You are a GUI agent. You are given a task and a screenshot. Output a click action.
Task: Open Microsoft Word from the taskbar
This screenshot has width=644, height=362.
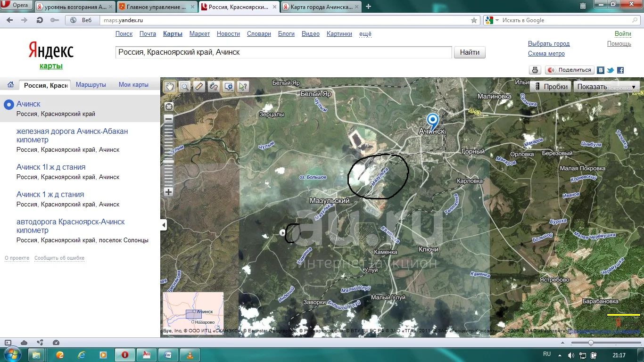(x=169, y=355)
